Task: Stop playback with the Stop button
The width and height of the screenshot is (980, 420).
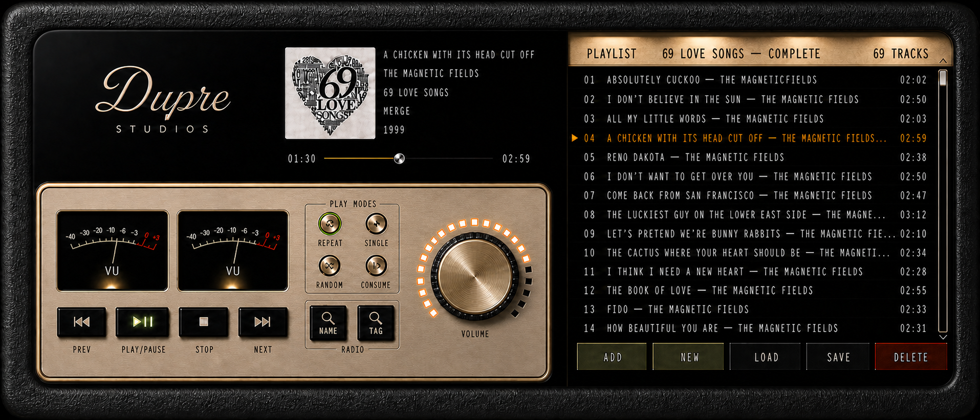Action: [204, 322]
